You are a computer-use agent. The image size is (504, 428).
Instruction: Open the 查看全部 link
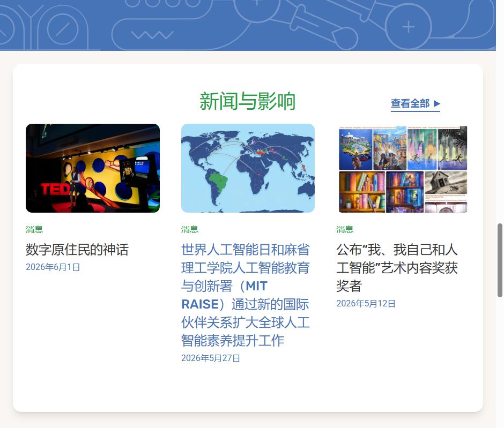(416, 104)
